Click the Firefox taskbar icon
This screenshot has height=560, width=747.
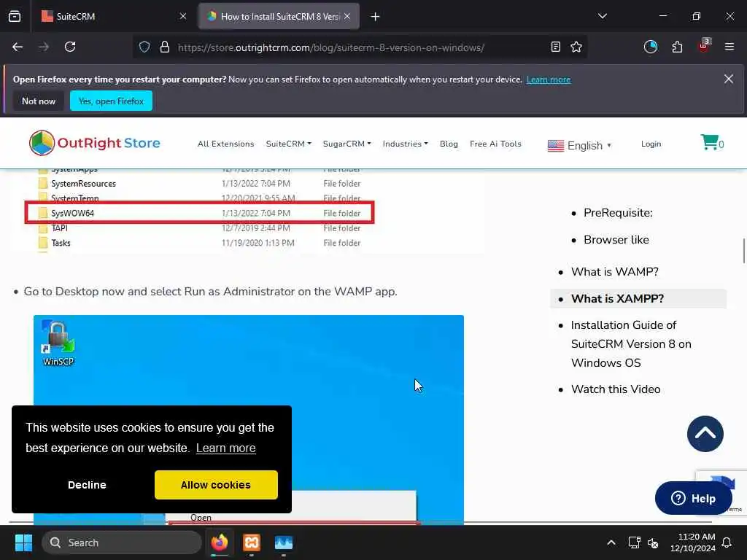tap(220, 542)
